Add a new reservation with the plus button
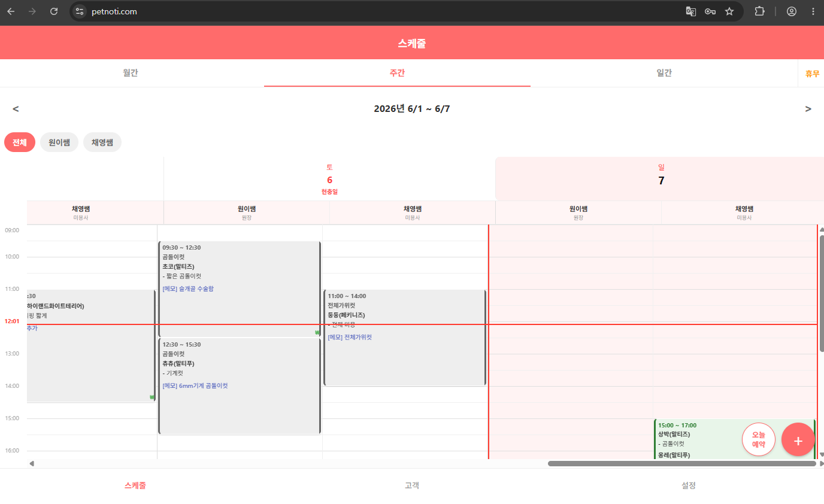This screenshot has width=824, height=504. (x=798, y=439)
